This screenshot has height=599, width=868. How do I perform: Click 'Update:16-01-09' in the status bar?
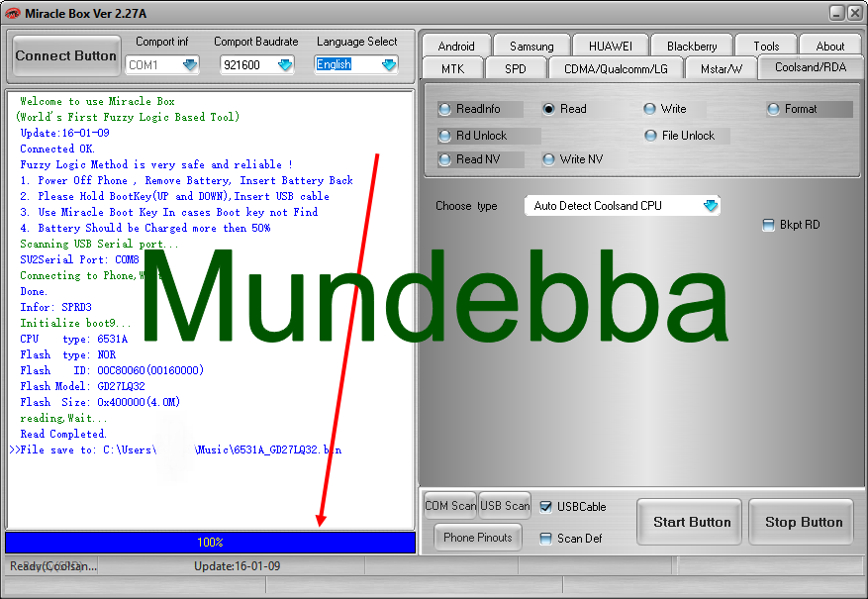click(237, 566)
